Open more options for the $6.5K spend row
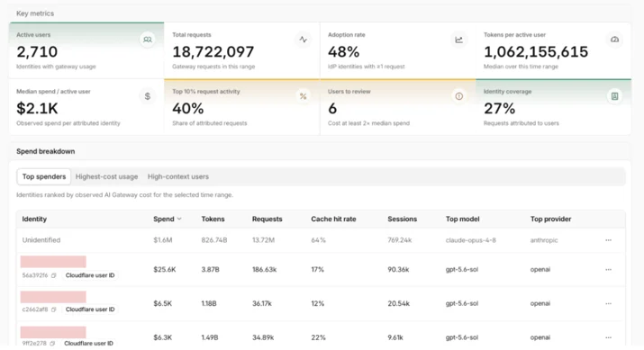Image resolution: width=644 pixels, height=350 pixels. pyautogui.click(x=608, y=303)
